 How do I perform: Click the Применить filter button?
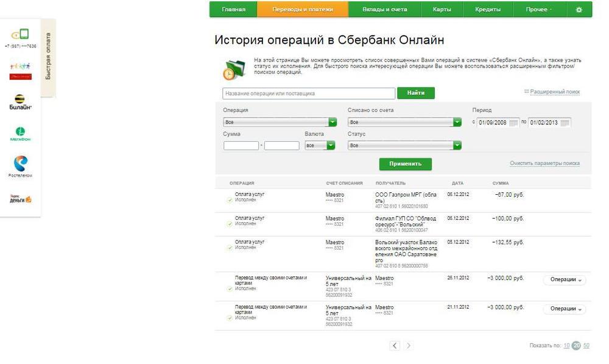tap(405, 164)
